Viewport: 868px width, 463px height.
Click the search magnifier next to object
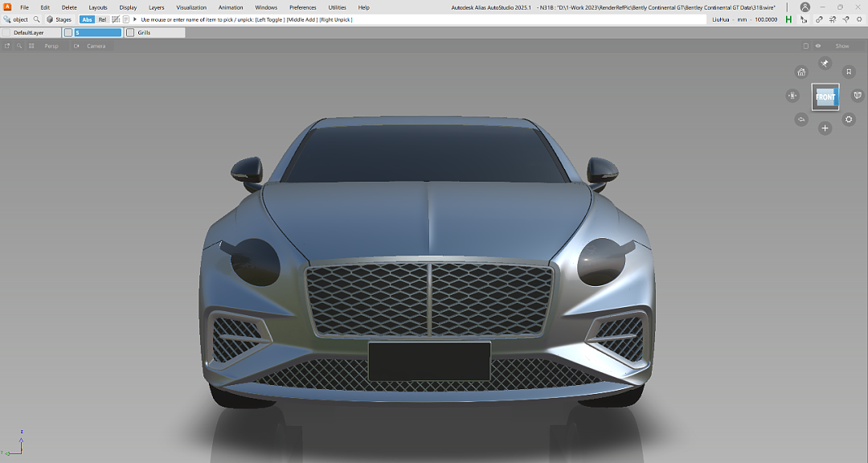pyautogui.click(x=36, y=19)
